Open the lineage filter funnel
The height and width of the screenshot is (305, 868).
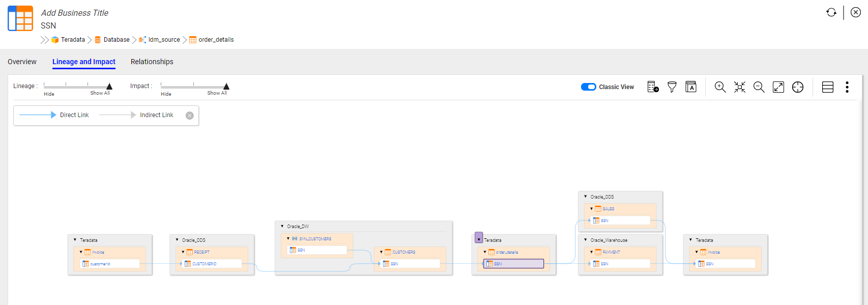point(672,87)
